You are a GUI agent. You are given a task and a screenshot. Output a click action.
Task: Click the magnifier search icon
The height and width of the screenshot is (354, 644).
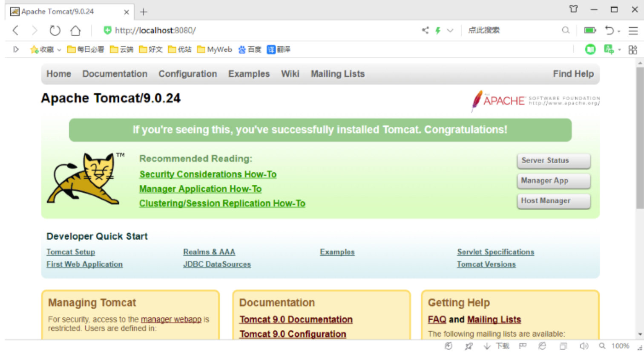[x=566, y=30]
